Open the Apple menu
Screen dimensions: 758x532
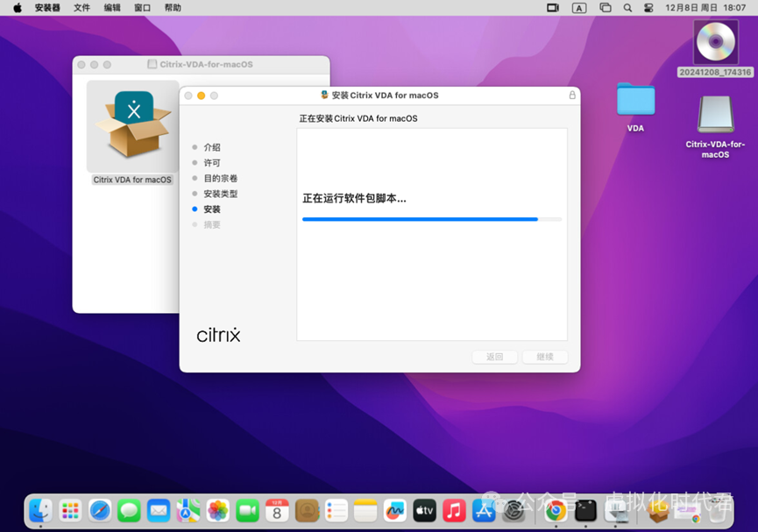tap(18, 8)
